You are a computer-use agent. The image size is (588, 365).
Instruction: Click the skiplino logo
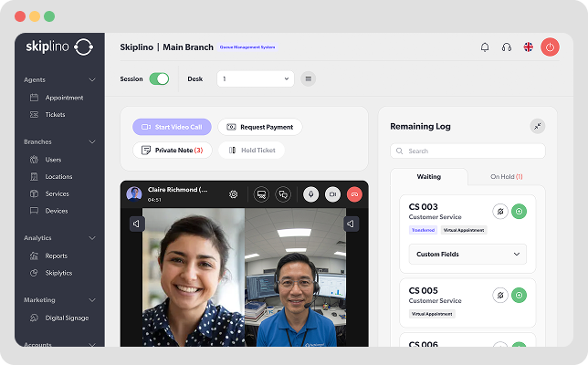coord(59,47)
